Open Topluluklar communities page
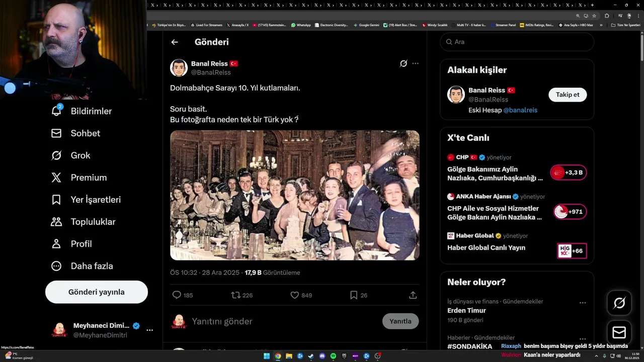This screenshot has height=362, width=644. (83, 222)
